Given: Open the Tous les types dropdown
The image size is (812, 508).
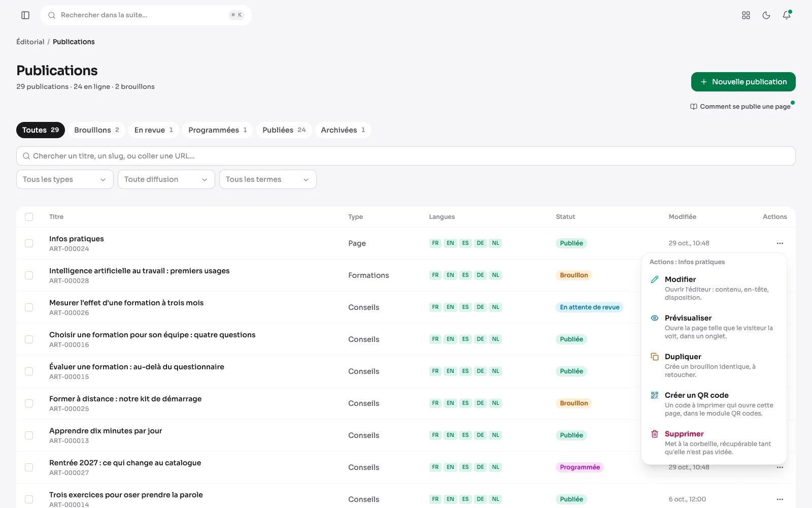Looking at the screenshot, I should [65, 179].
